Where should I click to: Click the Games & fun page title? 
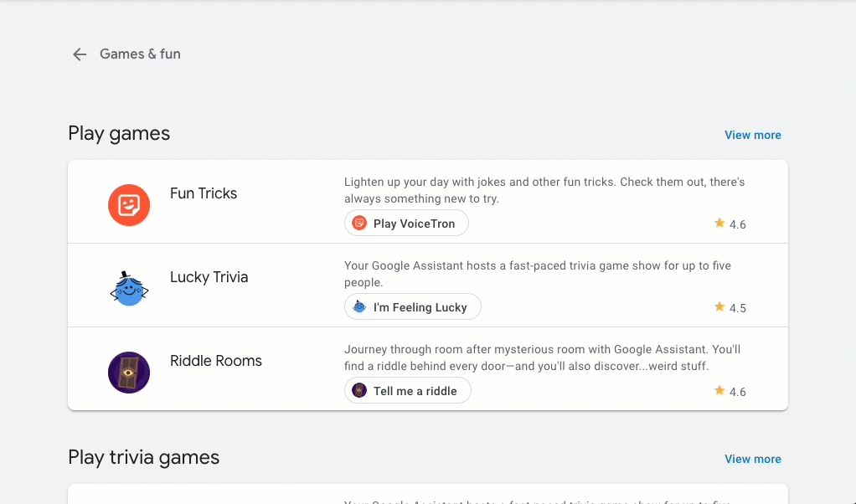(141, 54)
